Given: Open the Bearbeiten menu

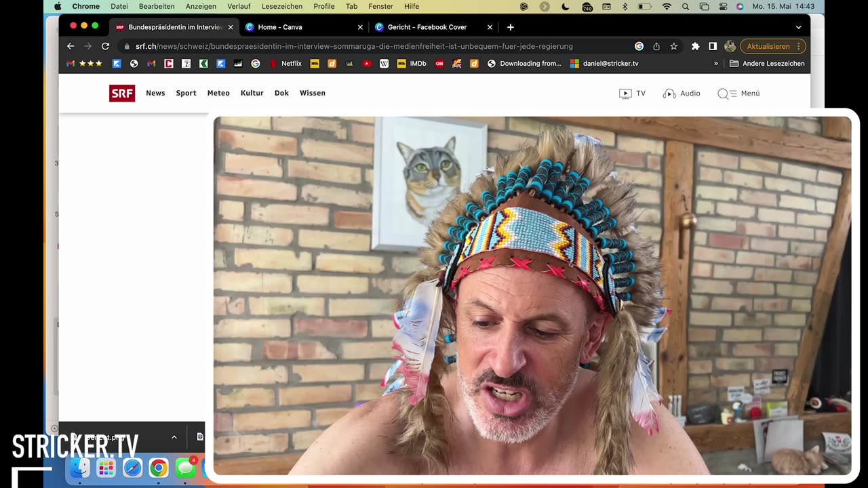Looking at the screenshot, I should pos(157,7).
